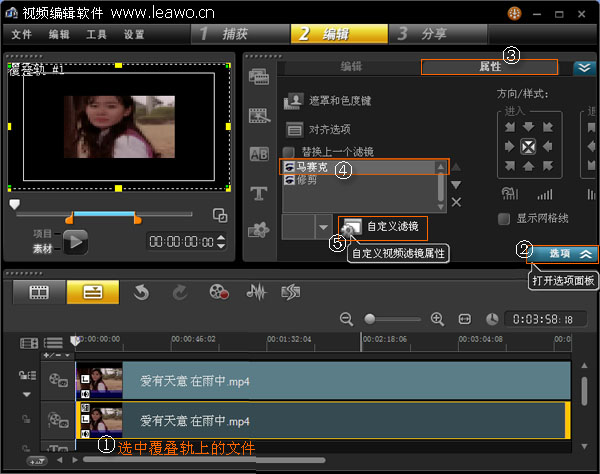
Task: Click the redo arrow in timeline toolbar
Action: (x=178, y=292)
